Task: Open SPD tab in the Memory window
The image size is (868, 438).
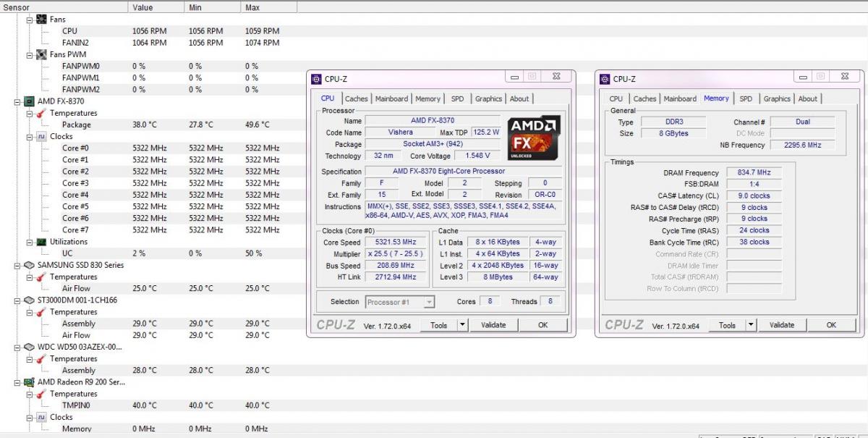Action: (746, 98)
